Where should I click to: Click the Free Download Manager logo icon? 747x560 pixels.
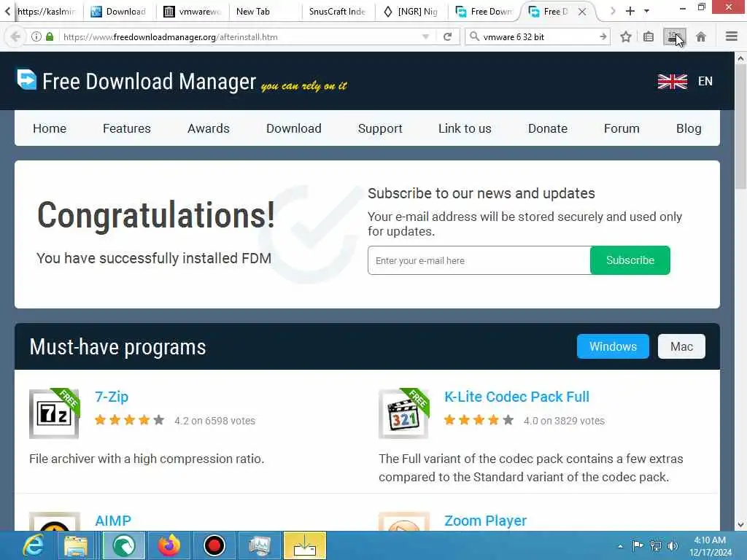point(27,79)
